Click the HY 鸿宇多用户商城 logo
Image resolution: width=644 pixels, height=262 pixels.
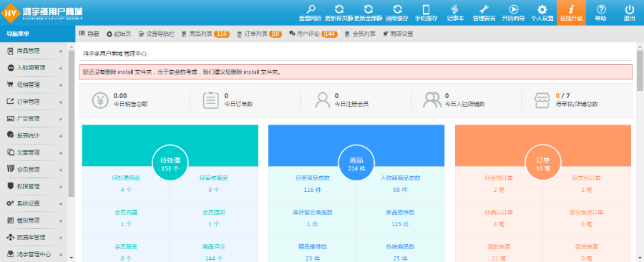pos(42,13)
